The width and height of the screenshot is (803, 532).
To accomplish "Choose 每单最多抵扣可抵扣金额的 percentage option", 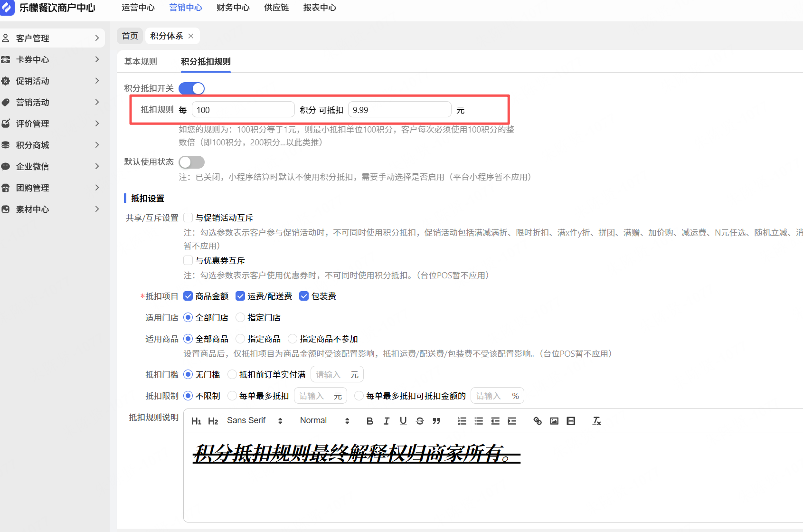I will pos(359,396).
